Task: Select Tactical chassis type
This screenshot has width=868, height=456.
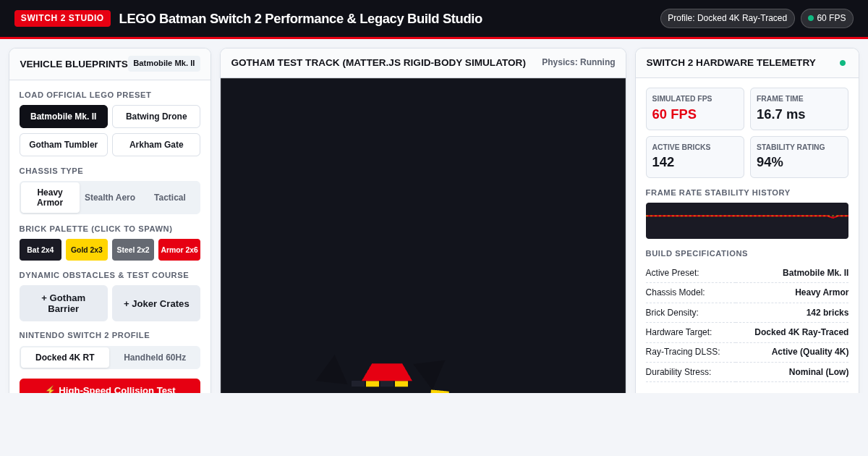Action: (x=170, y=198)
